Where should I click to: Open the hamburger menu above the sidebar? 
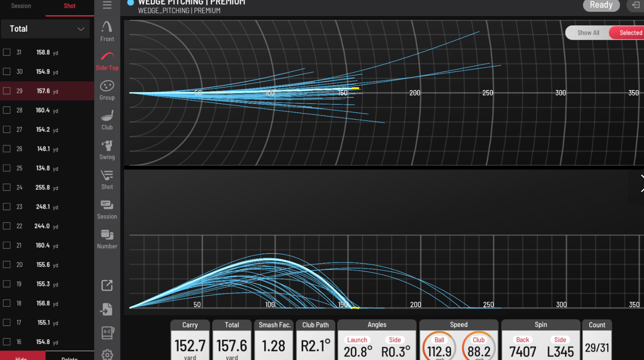point(107,5)
